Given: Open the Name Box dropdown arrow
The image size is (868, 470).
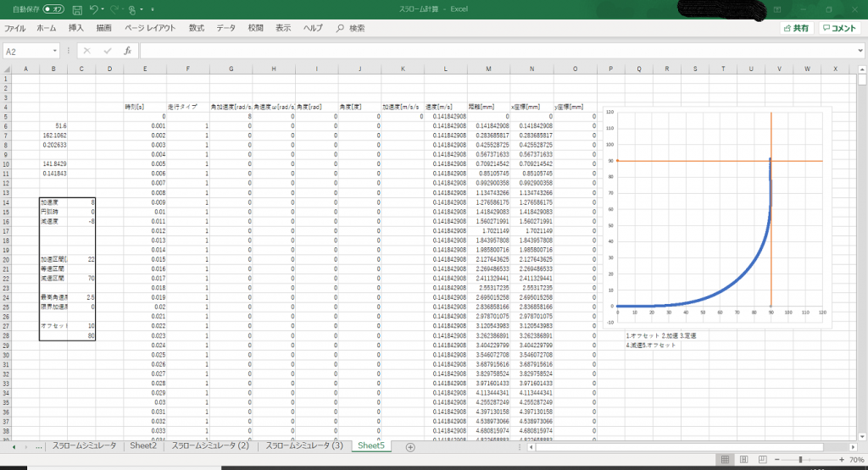Looking at the screenshot, I should coord(55,52).
